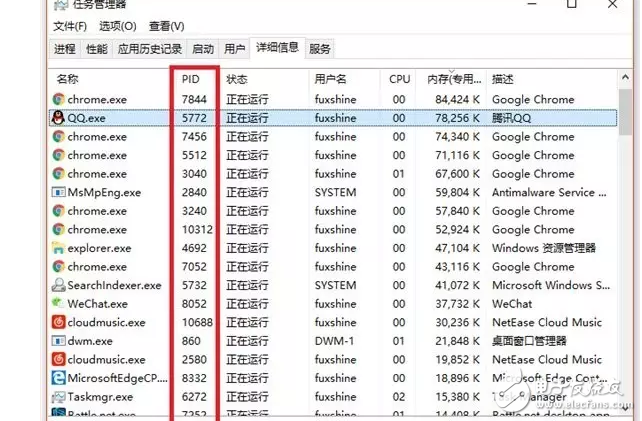Click the Windows 资源管理器 description
Image resolution: width=642 pixels, height=421 pixels.
coord(544,248)
